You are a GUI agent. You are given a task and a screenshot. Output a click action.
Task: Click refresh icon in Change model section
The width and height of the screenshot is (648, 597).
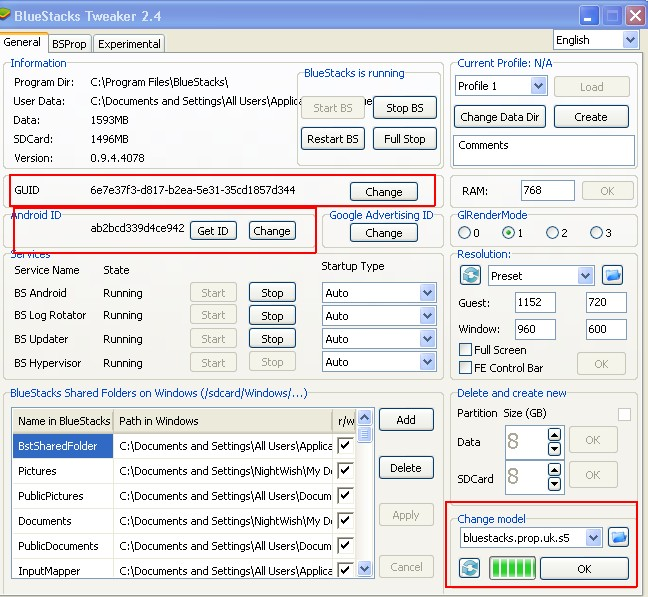470,569
